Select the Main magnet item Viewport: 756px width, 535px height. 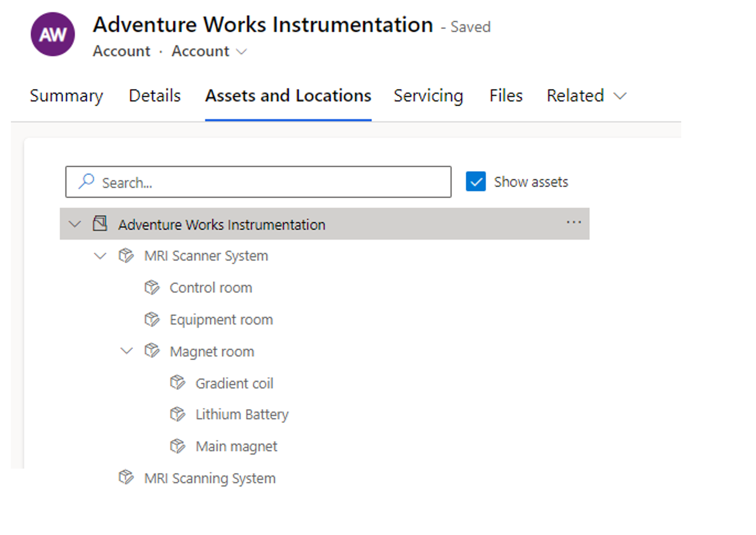236,447
